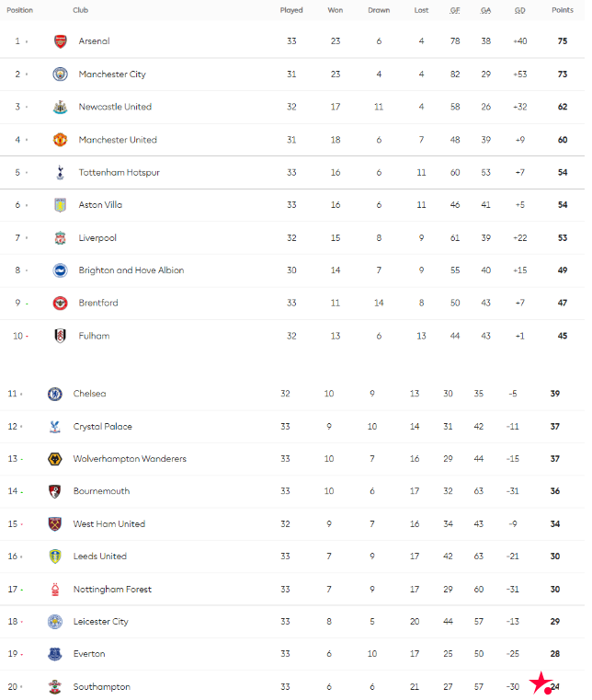592x700 pixels.
Task: Click the Everton club badge
Action: click(x=55, y=654)
